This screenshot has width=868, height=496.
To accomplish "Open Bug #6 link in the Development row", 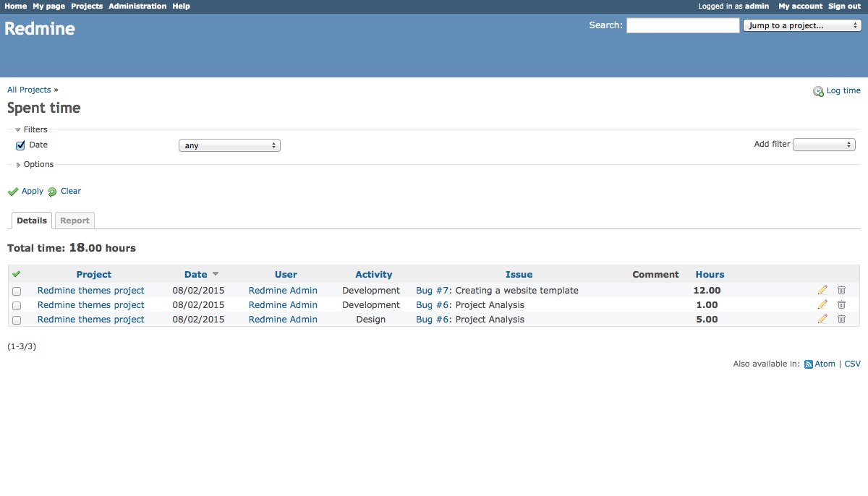I will 433,305.
